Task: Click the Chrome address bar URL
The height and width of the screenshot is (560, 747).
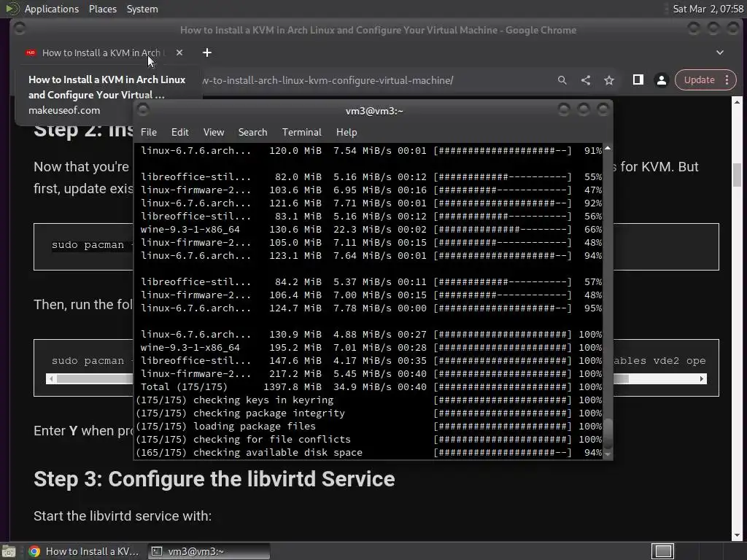Action: (328, 80)
